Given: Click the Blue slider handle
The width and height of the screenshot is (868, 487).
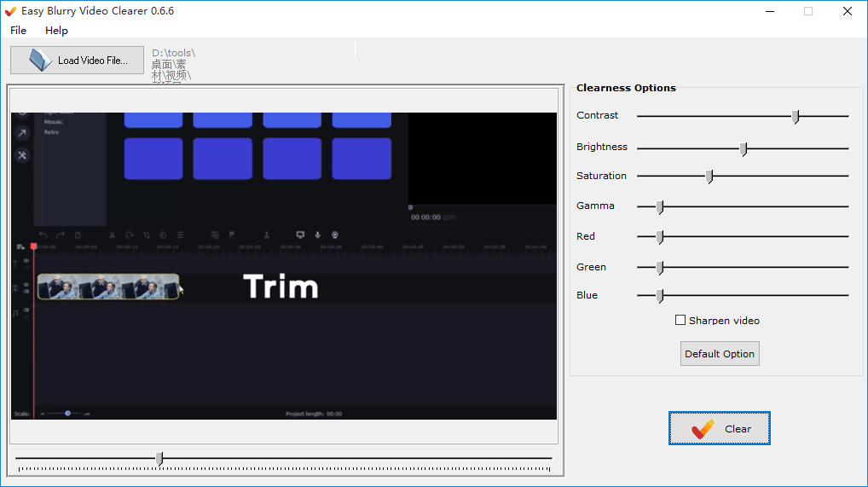Looking at the screenshot, I should point(660,296).
